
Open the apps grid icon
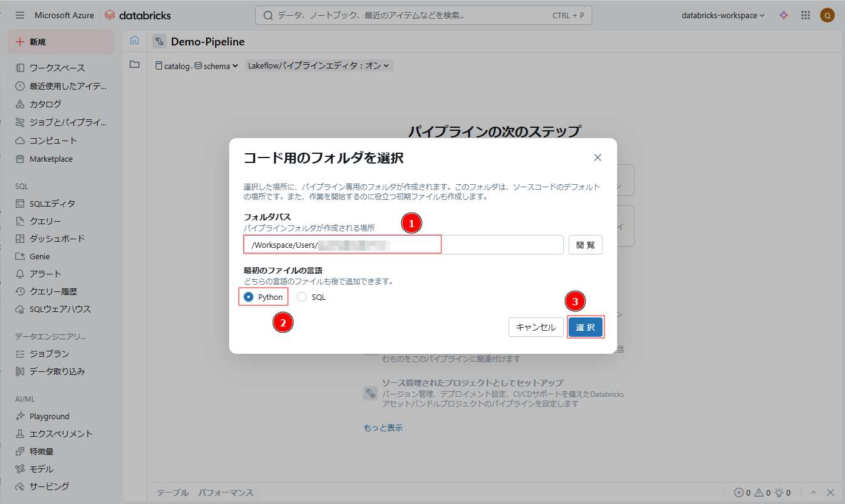806,15
